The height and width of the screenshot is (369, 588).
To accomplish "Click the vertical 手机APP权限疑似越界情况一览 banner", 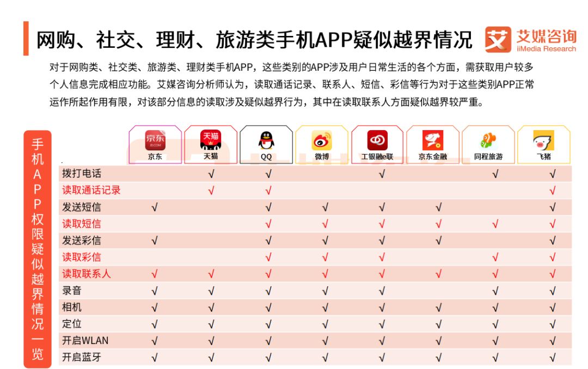I will 38,249.
